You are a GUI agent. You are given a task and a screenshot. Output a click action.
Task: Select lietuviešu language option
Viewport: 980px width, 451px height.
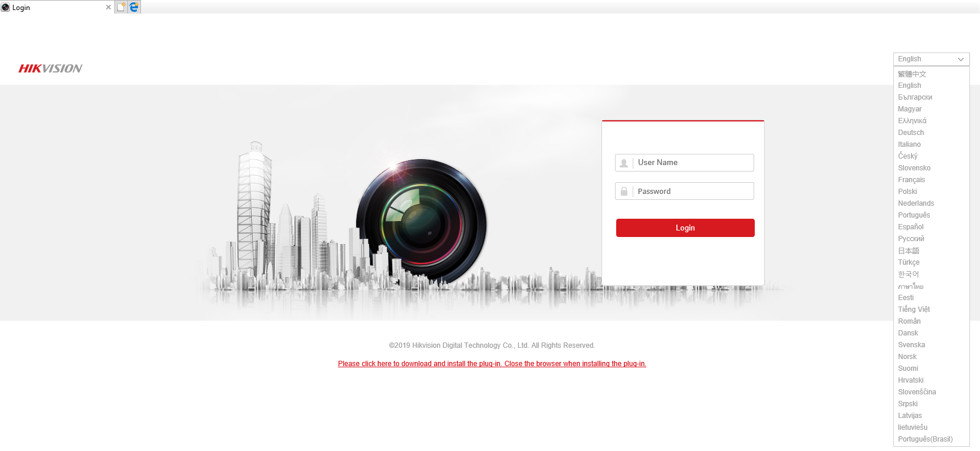tap(913, 427)
